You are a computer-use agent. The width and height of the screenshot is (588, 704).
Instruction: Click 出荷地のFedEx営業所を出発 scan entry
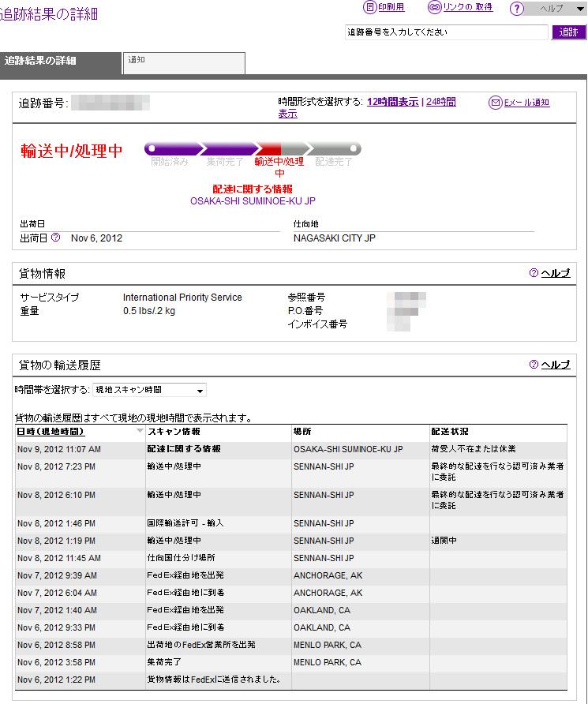click(x=201, y=645)
